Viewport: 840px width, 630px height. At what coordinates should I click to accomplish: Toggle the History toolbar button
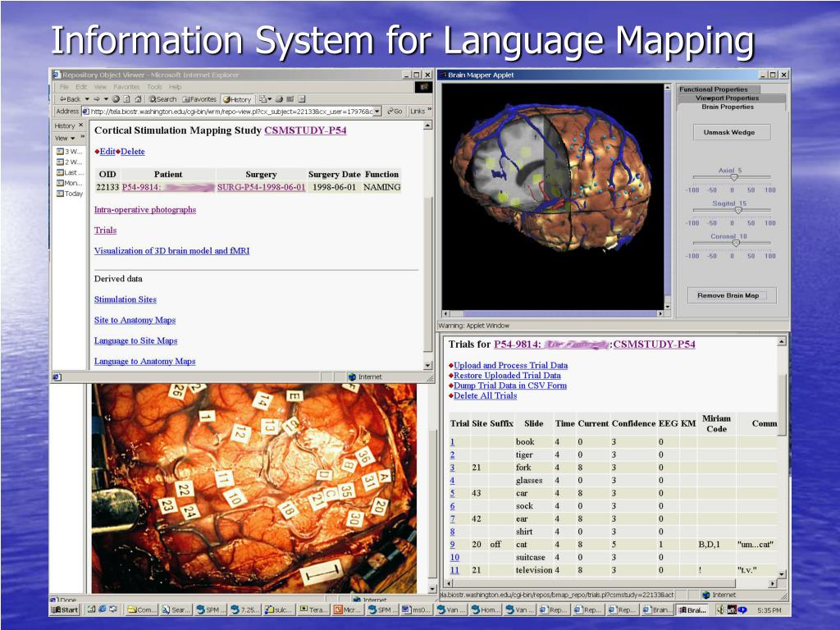click(237, 99)
